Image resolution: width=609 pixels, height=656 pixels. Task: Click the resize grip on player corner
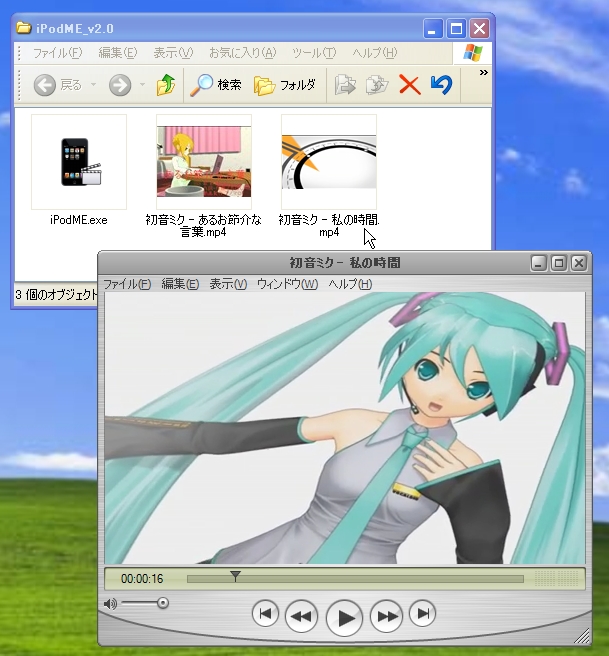[582, 636]
